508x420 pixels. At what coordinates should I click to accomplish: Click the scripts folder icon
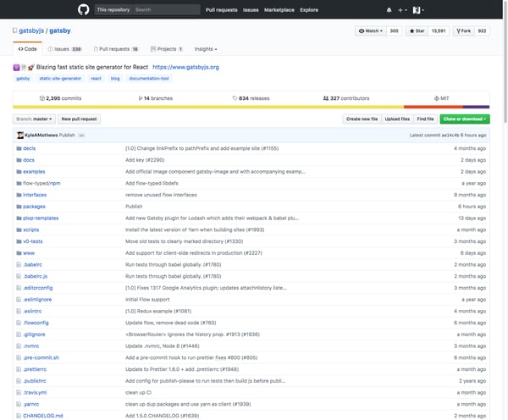[x=19, y=229]
